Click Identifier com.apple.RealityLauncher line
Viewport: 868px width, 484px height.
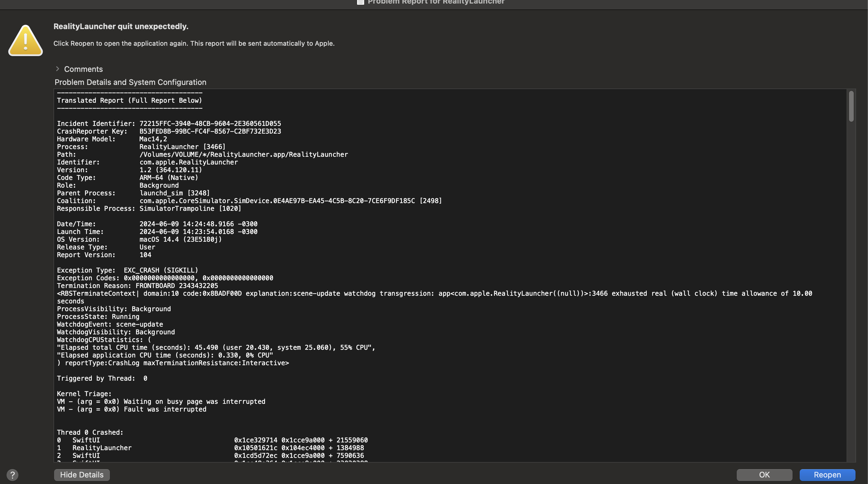[147, 162]
